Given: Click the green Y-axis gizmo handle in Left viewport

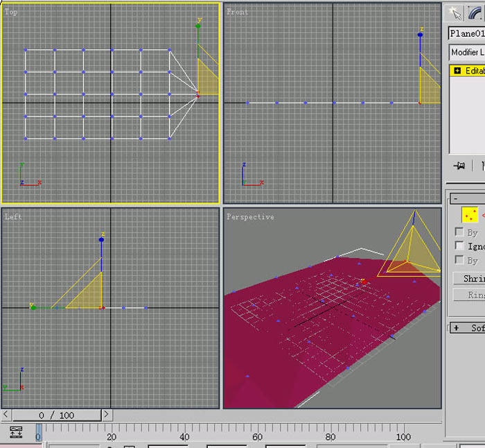Looking at the screenshot, I should tap(33, 308).
